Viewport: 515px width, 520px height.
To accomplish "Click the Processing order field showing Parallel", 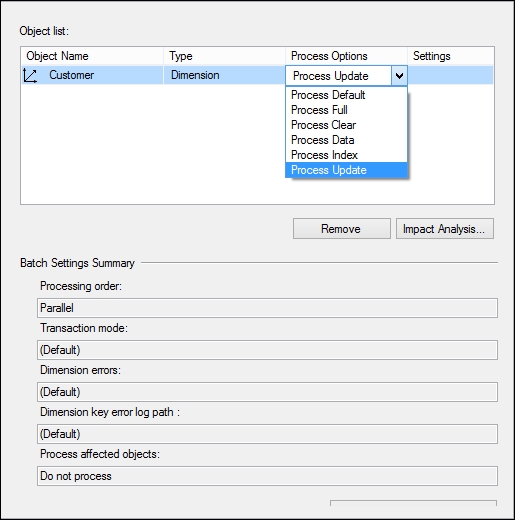I will [267, 308].
